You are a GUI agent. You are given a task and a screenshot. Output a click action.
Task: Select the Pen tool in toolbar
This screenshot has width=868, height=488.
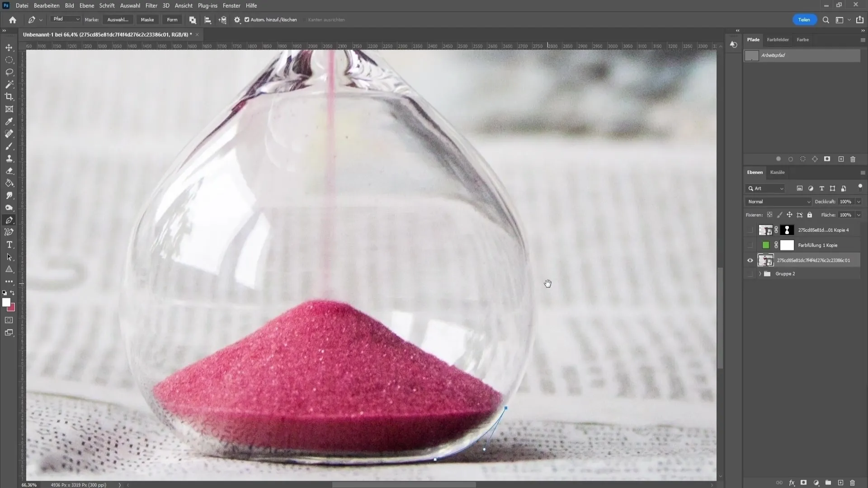pyautogui.click(x=9, y=220)
